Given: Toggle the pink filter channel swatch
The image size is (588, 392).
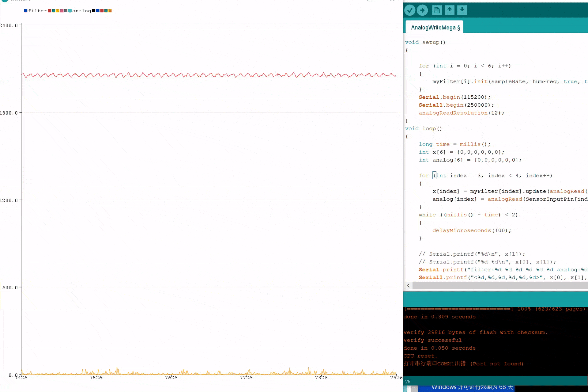Looking at the screenshot, I should 62,11.
